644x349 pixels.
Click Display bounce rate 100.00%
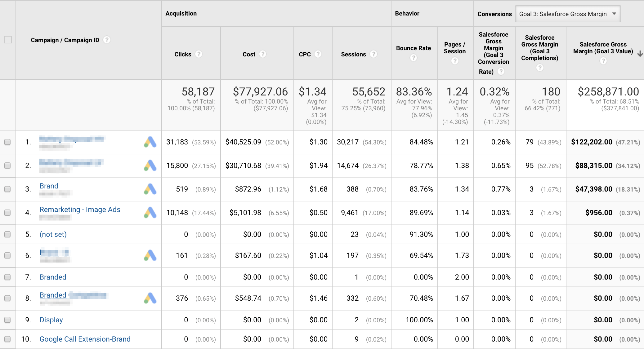[419, 320]
